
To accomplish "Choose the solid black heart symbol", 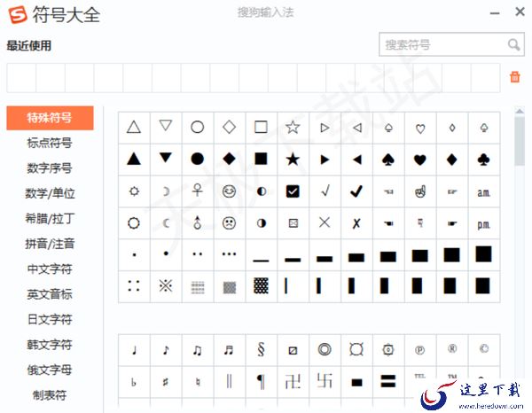I will 420,160.
